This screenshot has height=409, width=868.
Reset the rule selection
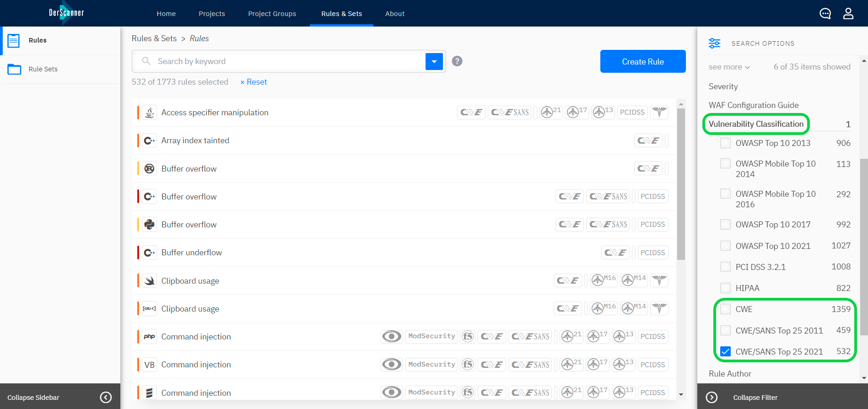(253, 82)
